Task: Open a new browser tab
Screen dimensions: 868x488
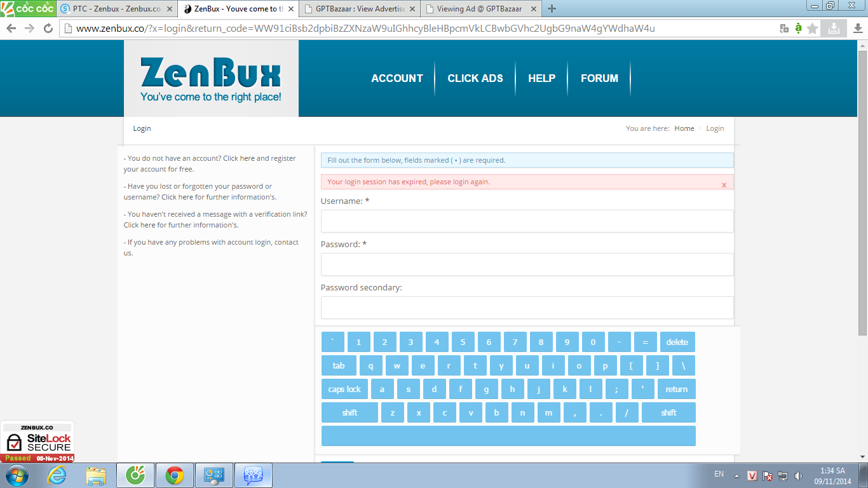Action: 552,9
